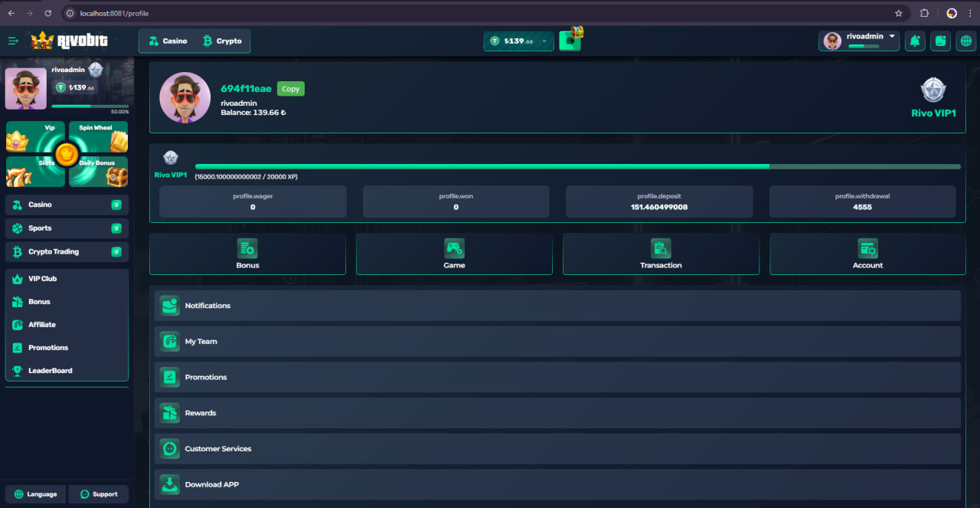The width and height of the screenshot is (980, 508).
Task: Click the green Copy button beside user ID
Action: 290,89
